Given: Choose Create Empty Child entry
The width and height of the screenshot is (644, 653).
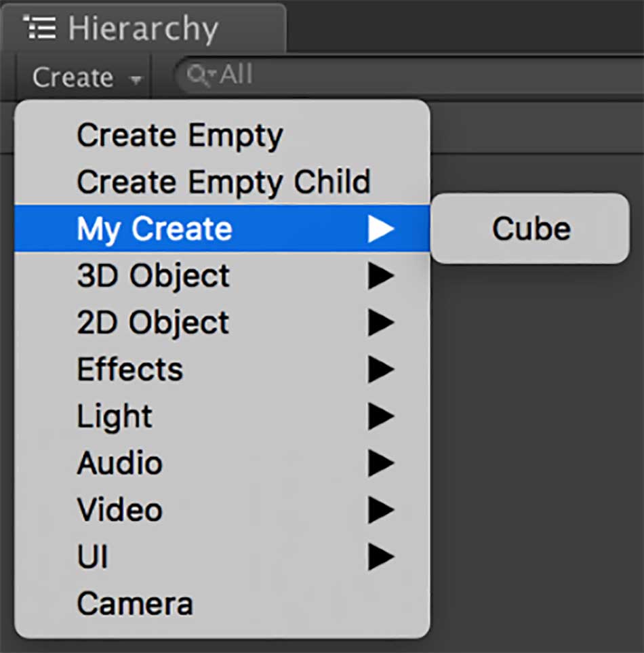Looking at the screenshot, I should tap(222, 182).
